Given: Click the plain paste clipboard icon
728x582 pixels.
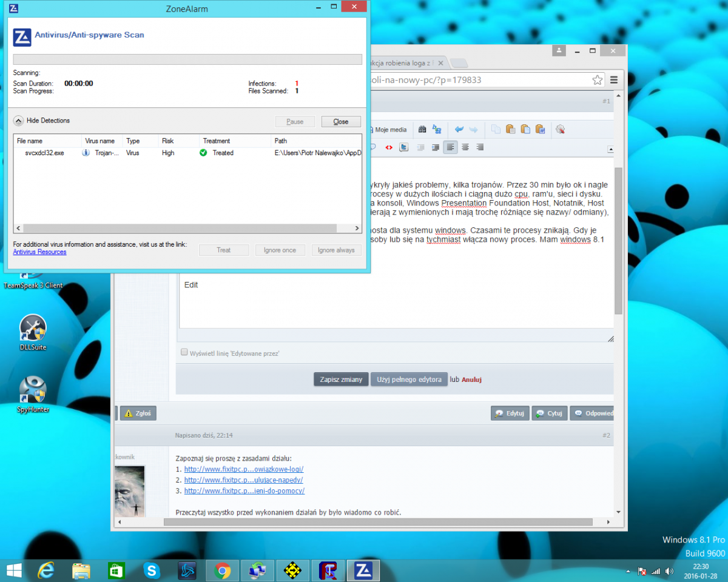Looking at the screenshot, I should [x=510, y=129].
